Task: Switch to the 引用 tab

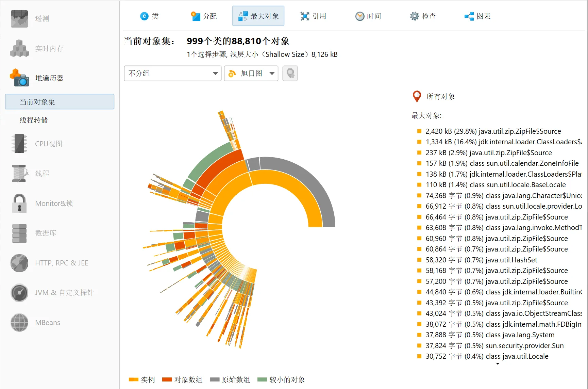Action: click(313, 16)
